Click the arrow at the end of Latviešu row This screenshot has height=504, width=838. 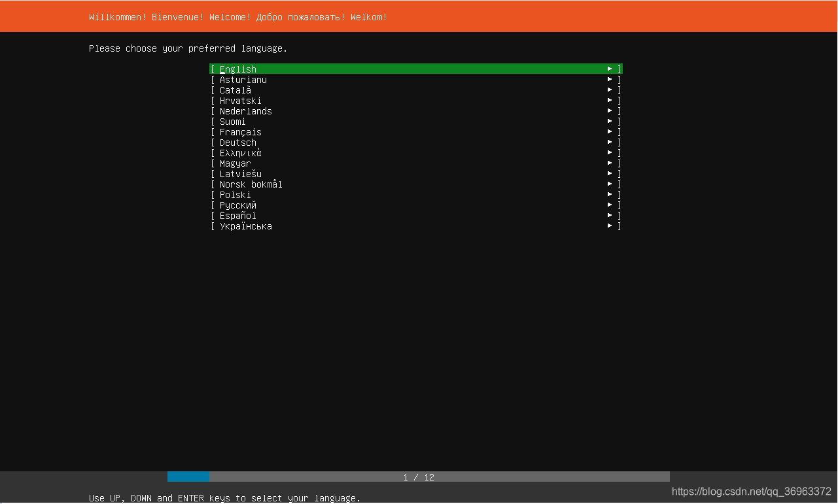(x=610, y=173)
